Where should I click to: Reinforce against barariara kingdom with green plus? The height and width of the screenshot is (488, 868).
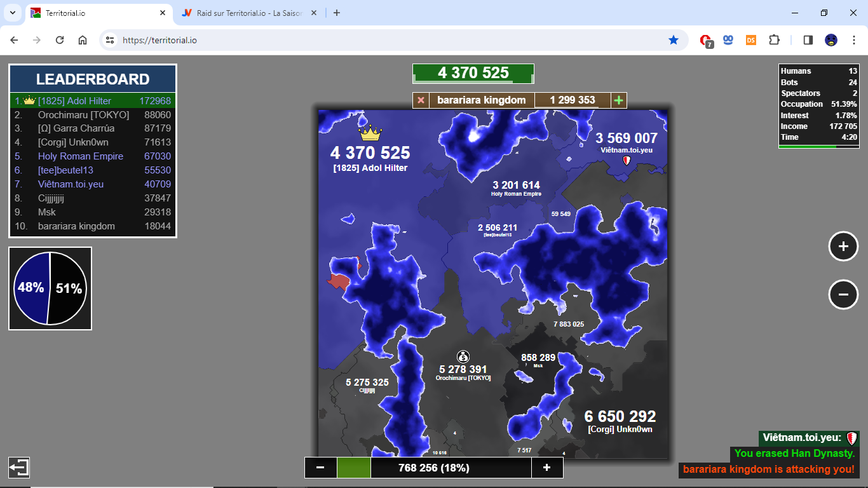pos(618,100)
